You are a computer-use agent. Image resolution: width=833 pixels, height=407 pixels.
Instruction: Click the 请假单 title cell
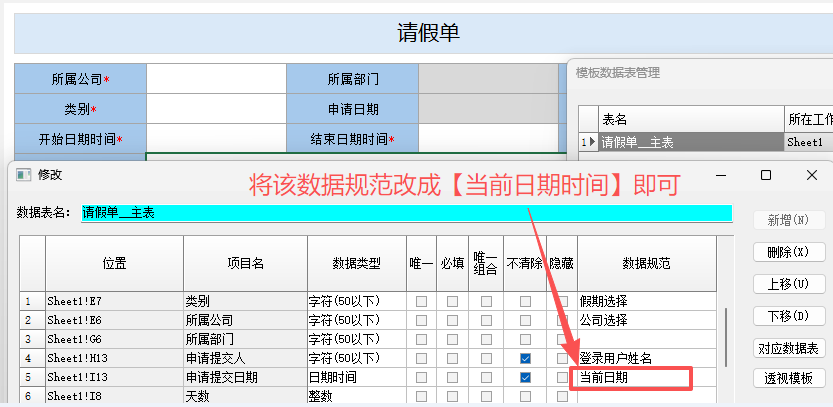coord(423,33)
